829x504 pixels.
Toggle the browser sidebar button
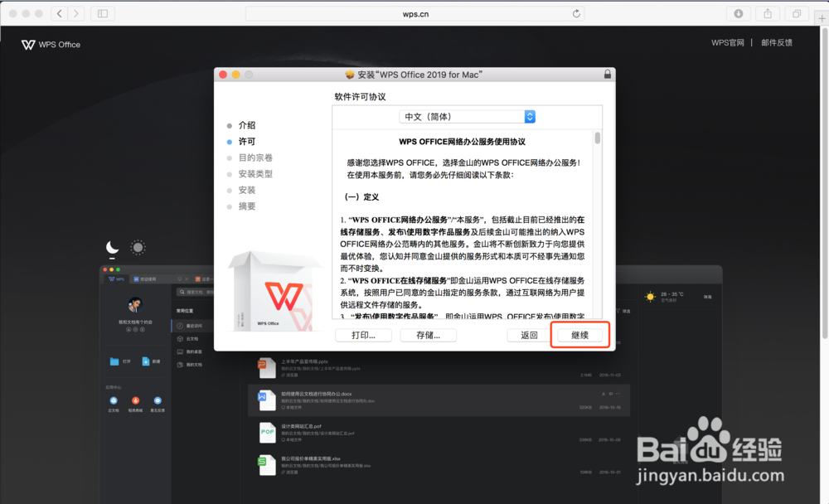[x=101, y=13]
